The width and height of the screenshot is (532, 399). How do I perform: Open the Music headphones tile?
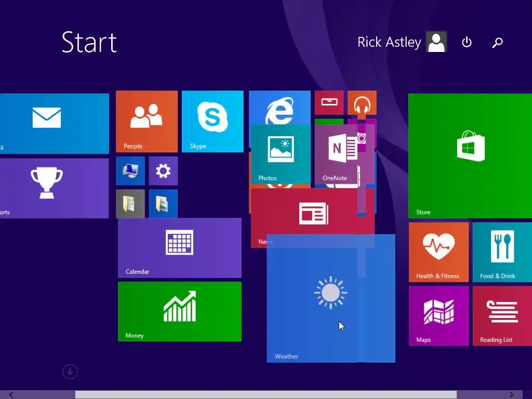(362, 103)
